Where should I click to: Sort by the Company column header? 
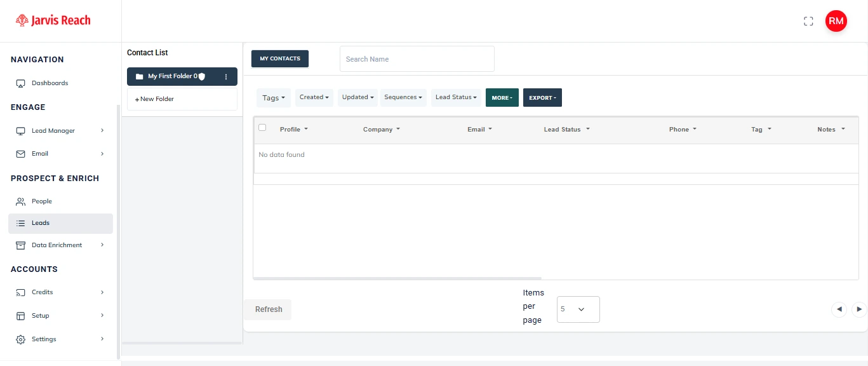[382, 130]
